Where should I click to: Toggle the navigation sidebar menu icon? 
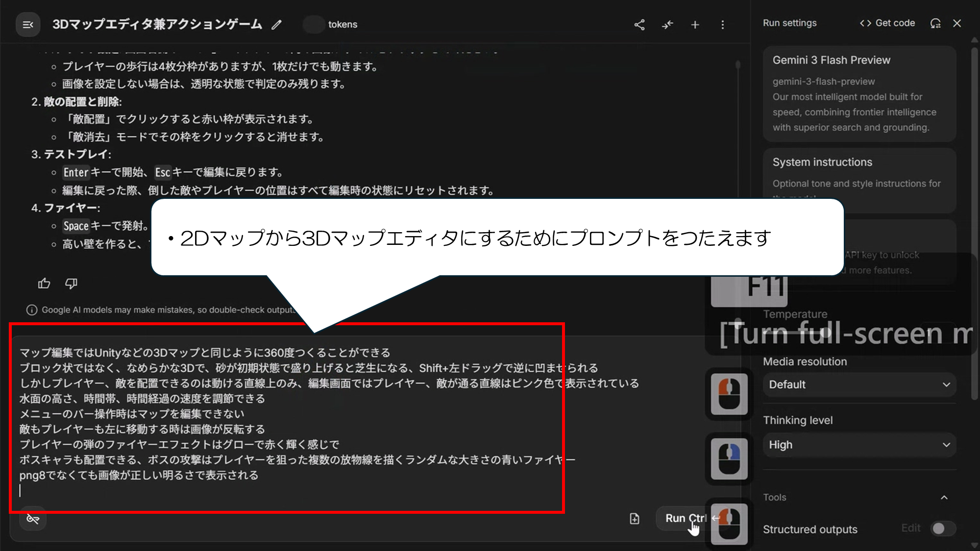click(x=28, y=24)
